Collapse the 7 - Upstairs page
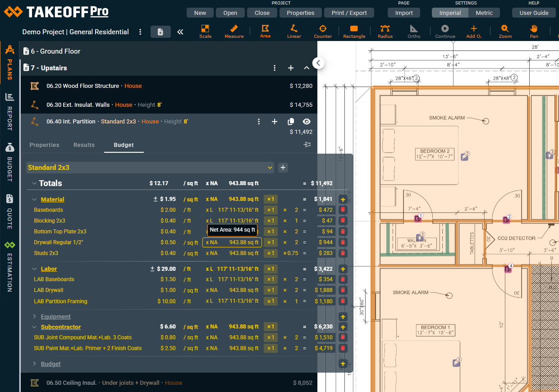559x392 pixels. click(307, 68)
